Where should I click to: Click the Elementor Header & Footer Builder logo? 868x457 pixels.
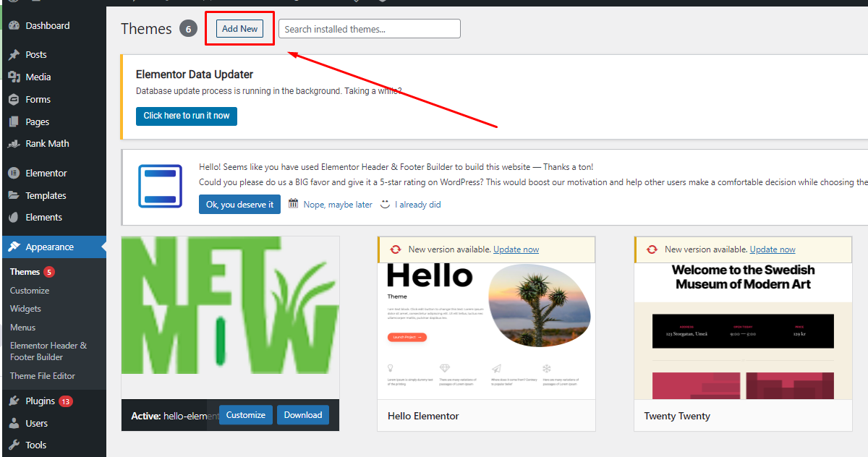pyautogui.click(x=160, y=186)
